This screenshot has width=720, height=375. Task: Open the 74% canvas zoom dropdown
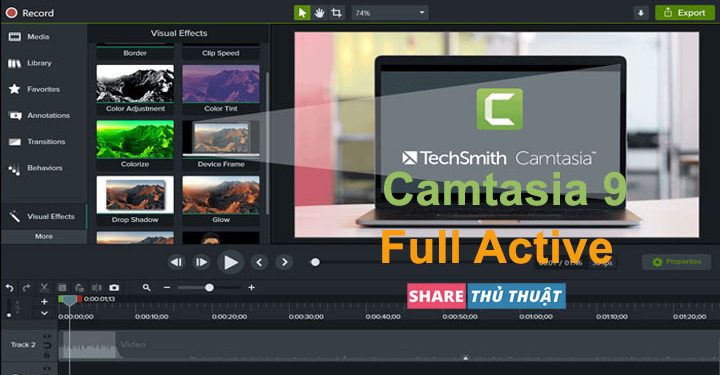coord(390,13)
